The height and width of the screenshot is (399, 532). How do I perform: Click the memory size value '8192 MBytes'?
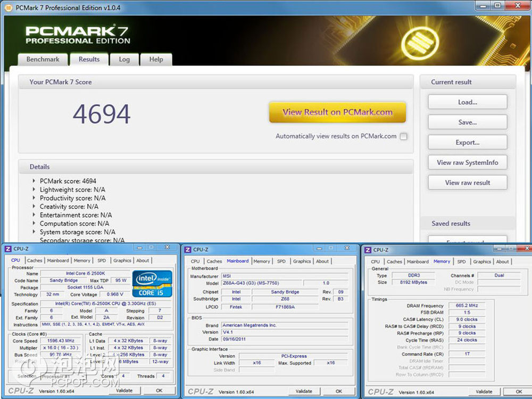tap(413, 282)
